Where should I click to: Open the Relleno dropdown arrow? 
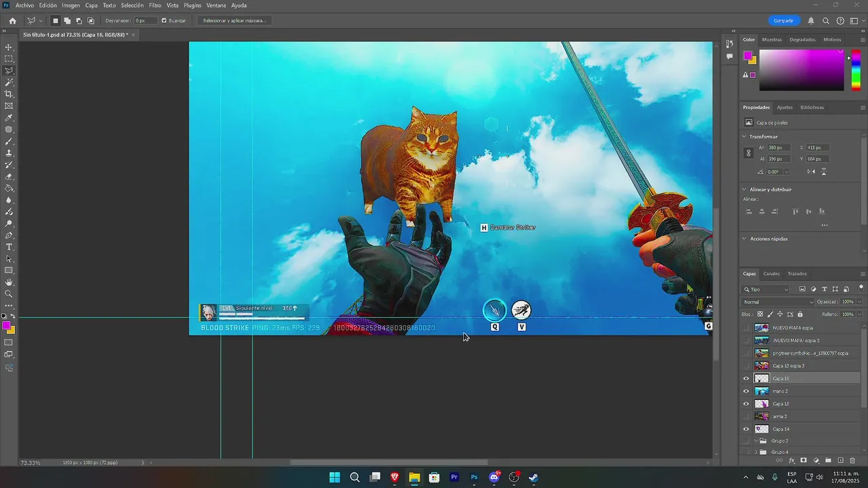pos(860,314)
